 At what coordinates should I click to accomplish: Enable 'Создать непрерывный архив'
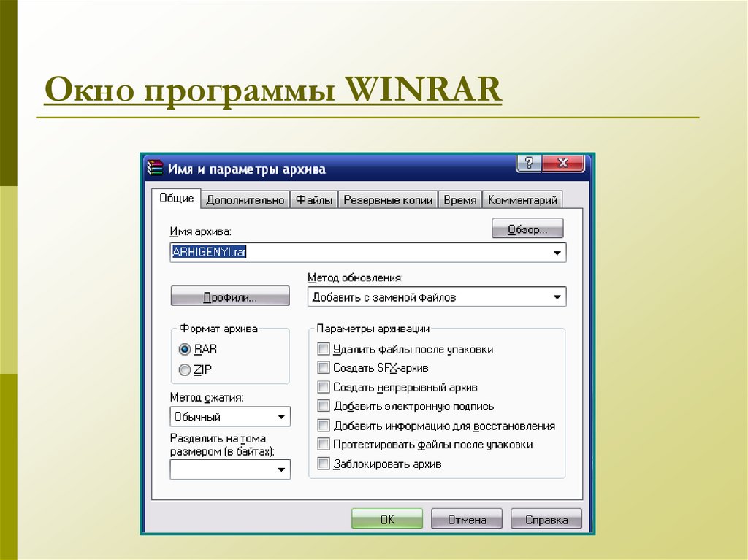pos(324,387)
